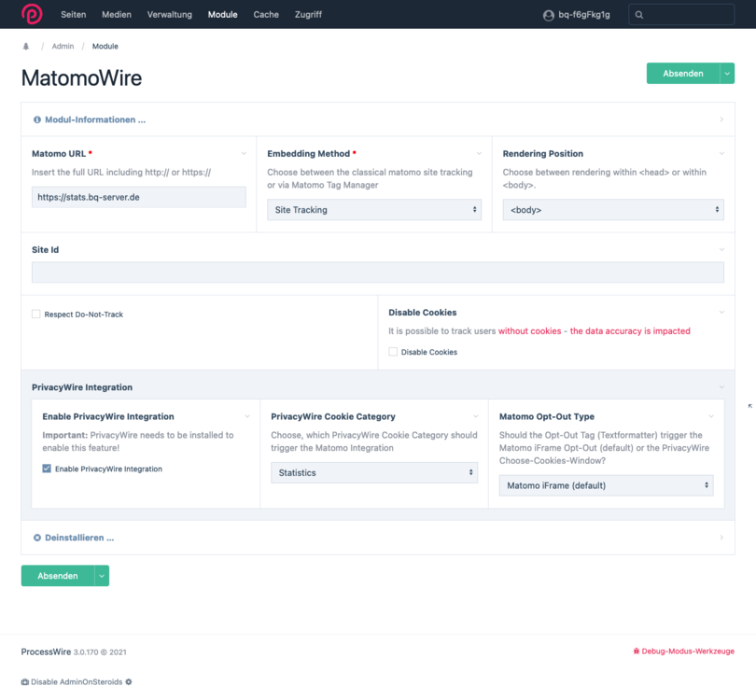Open the Verwaltung menu

pyautogui.click(x=170, y=15)
